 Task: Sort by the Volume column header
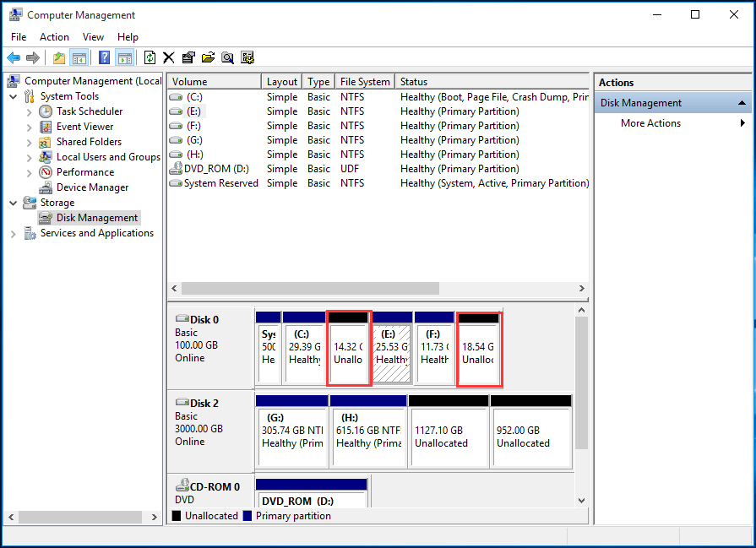click(214, 81)
